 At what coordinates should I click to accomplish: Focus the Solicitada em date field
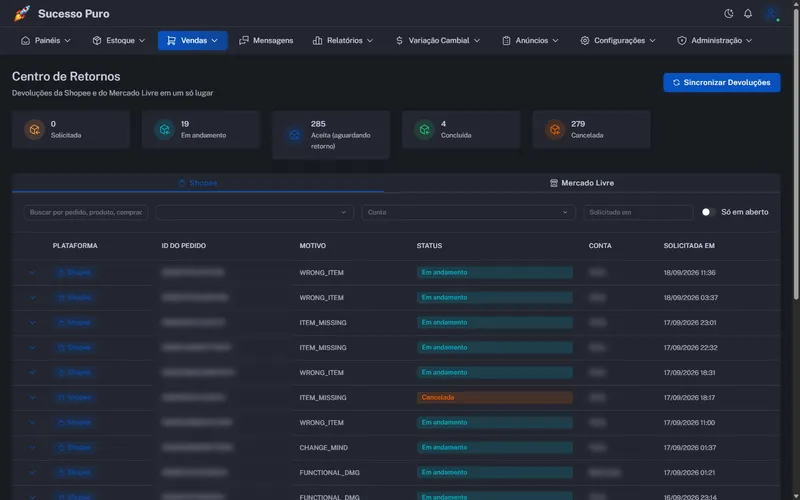638,212
